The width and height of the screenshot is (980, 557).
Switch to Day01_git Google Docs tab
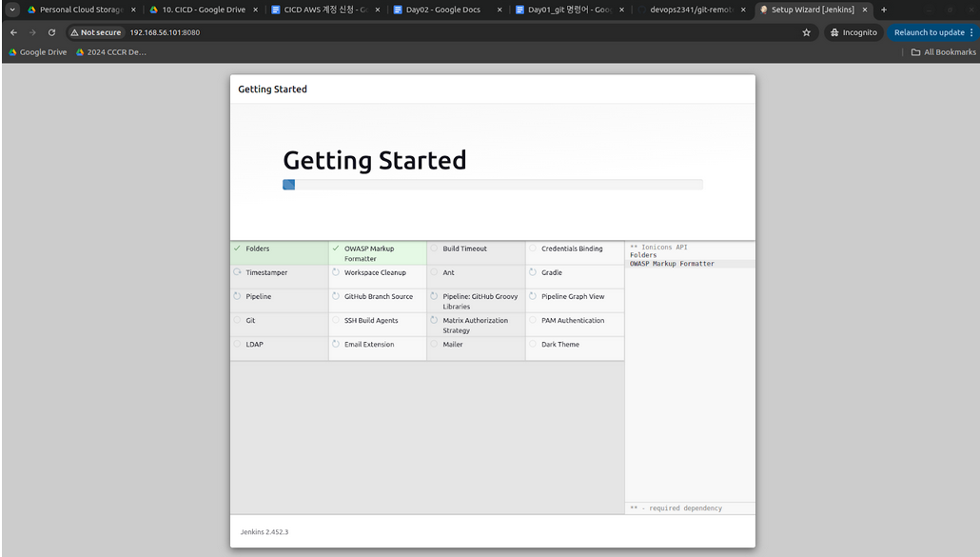click(x=569, y=10)
